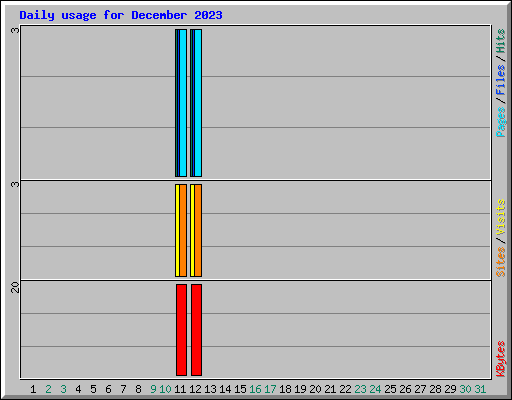The image size is (512, 400).
Task: Click the red KBytes bar for day 11
Action: click(181, 330)
